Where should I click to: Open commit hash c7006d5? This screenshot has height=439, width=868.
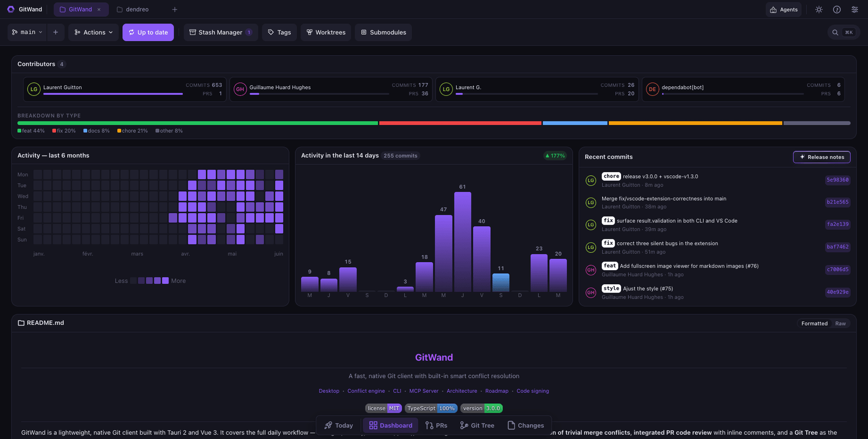(x=838, y=269)
